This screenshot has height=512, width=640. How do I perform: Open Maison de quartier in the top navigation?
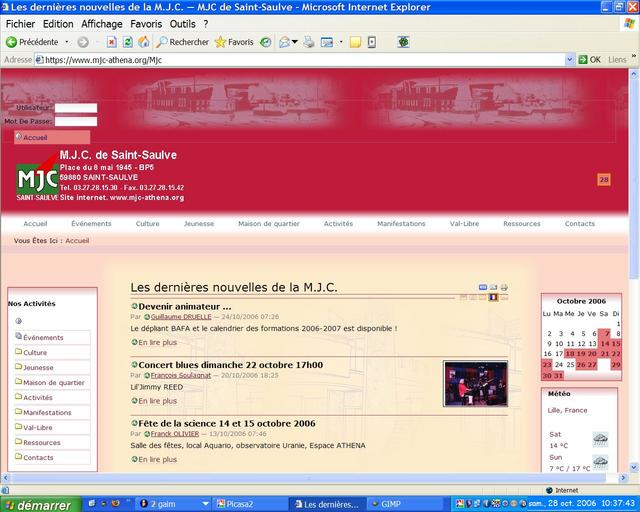point(269,224)
